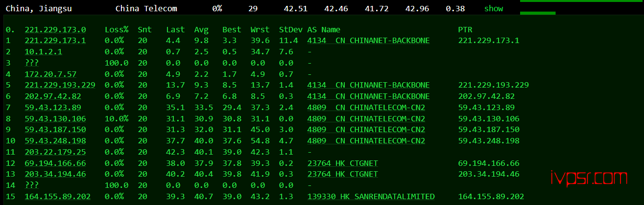Click PTR value 164.155.89.202
The width and height of the screenshot is (644, 205).
coord(491,197)
